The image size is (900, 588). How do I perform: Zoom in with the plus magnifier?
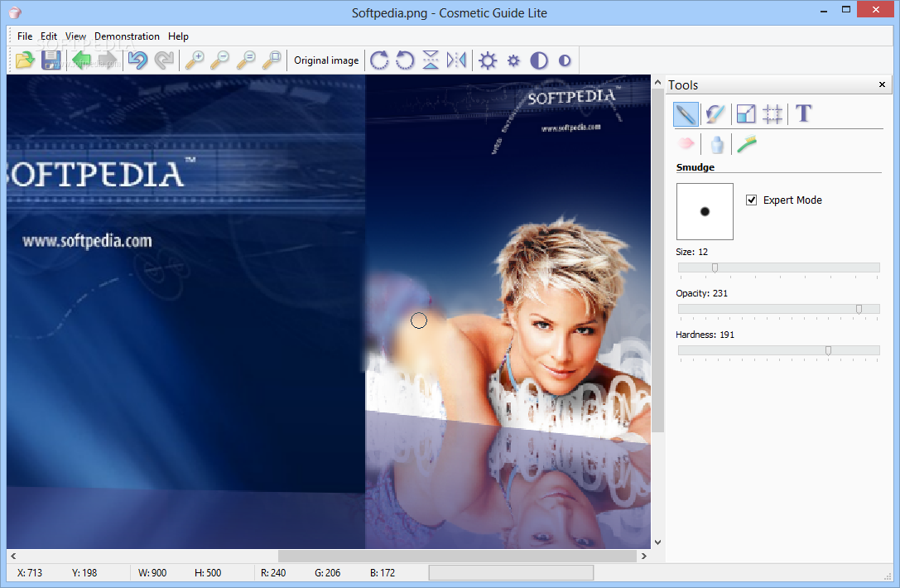(x=195, y=60)
